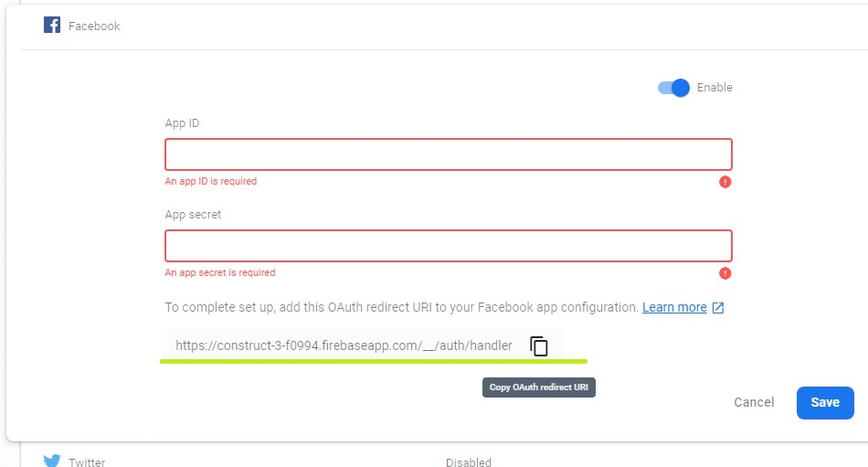
Task: Click the App secret error warning icon
Action: [x=725, y=273]
